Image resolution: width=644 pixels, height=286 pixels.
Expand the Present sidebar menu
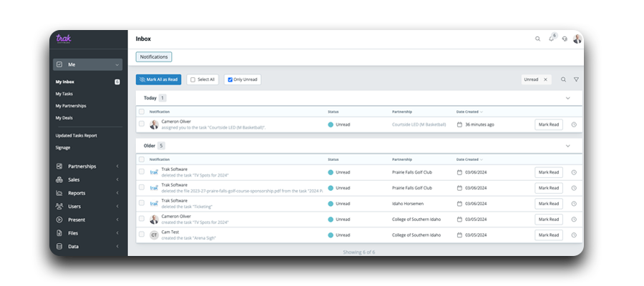(x=117, y=220)
